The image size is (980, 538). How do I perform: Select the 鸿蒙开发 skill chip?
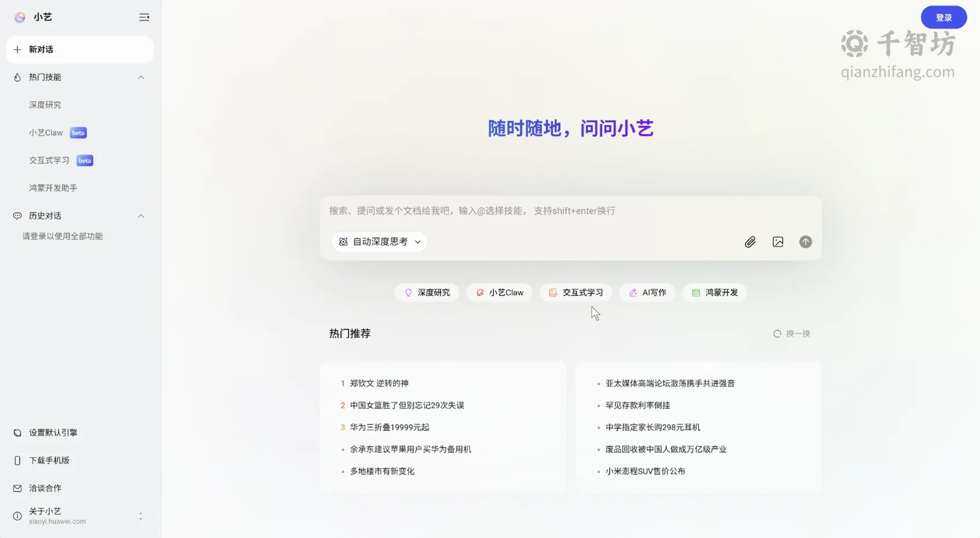tap(715, 293)
